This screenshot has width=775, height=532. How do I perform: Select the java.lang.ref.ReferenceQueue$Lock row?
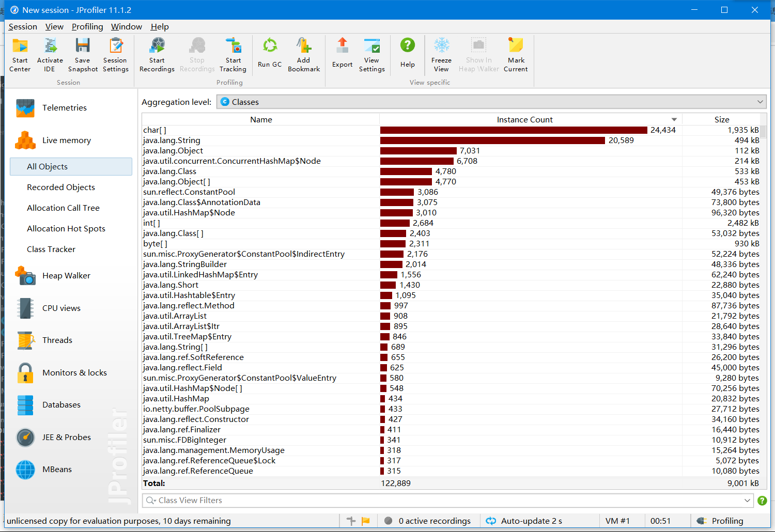tap(451, 461)
